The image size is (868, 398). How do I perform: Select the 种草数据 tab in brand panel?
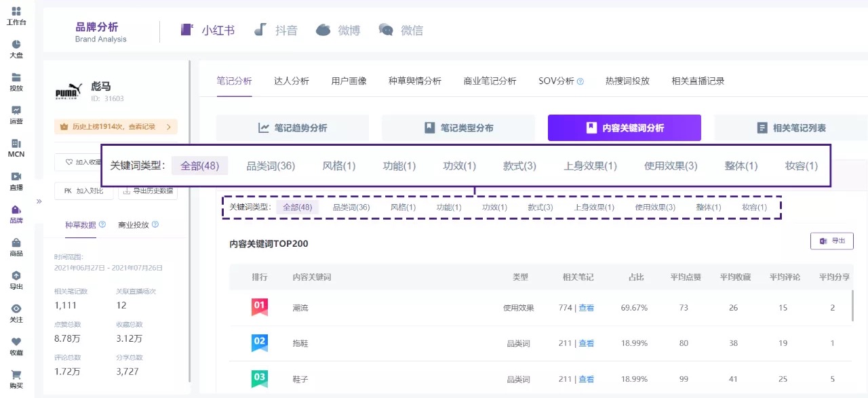(81, 224)
